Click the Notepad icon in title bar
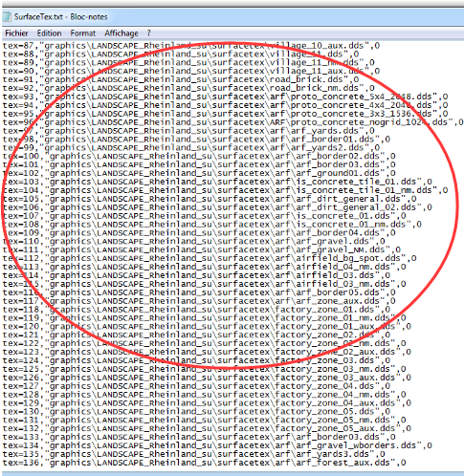Image resolution: width=464 pixels, height=476 pixels. click(x=7, y=16)
